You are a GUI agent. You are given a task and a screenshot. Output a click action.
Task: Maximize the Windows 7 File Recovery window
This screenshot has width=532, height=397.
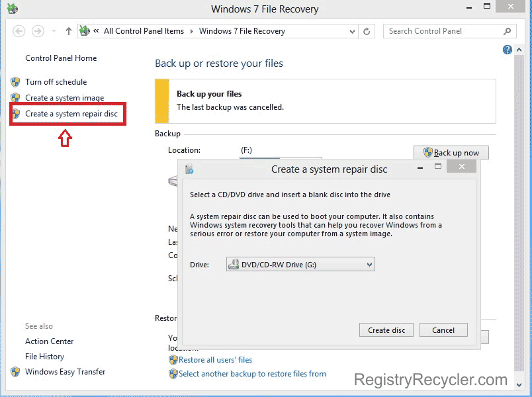(x=487, y=6)
